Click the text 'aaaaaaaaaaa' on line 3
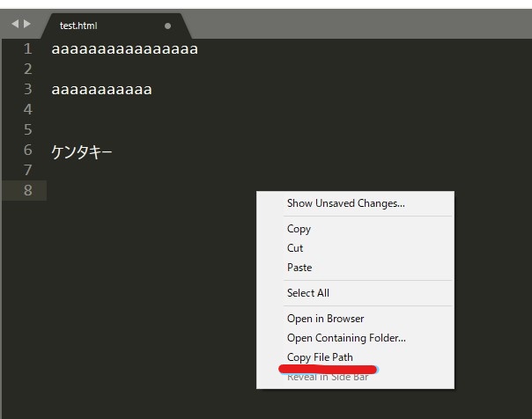532x419 pixels. tap(101, 90)
